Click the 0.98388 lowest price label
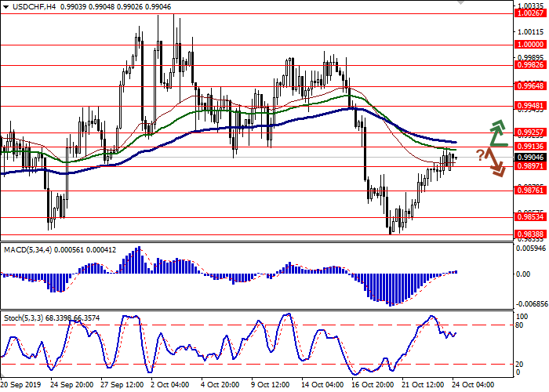Image resolution: width=549 pixels, height=392 pixels. (530, 234)
